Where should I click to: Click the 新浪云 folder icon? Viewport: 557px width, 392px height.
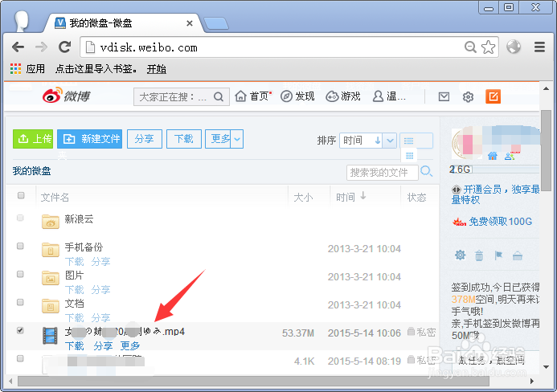point(51,221)
